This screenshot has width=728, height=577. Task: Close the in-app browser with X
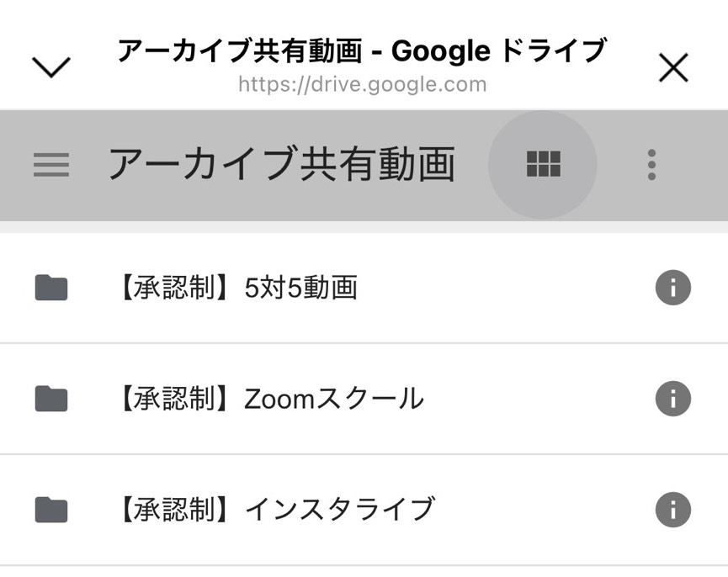[673, 67]
